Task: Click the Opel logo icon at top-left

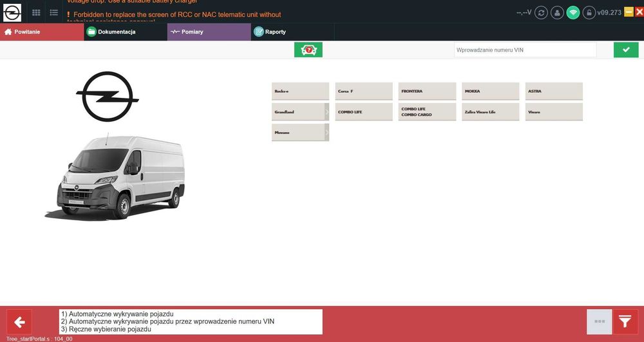Action: pos(12,12)
